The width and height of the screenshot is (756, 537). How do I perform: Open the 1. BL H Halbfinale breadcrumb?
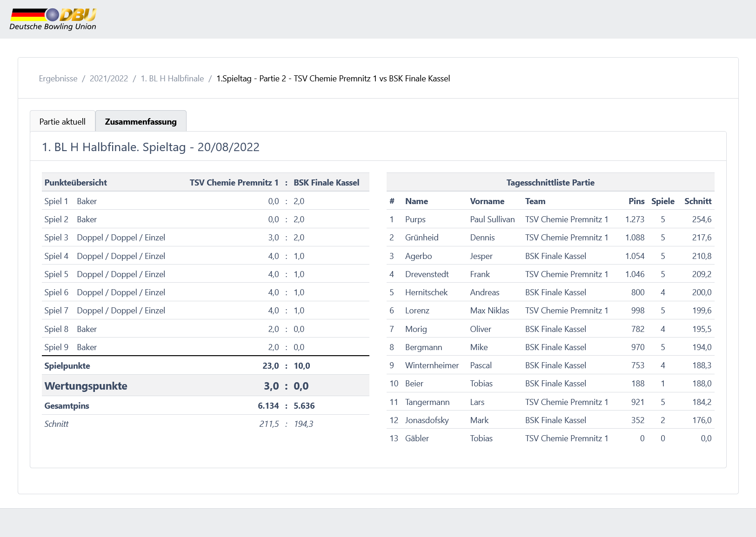(x=172, y=79)
